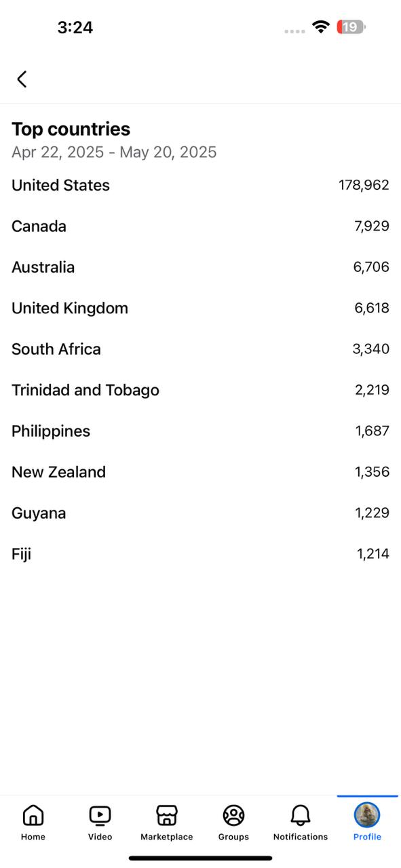Image resolution: width=401 pixels, height=868 pixels.
Task: Tap the Marketplace label text
Action: click(166, 837)
